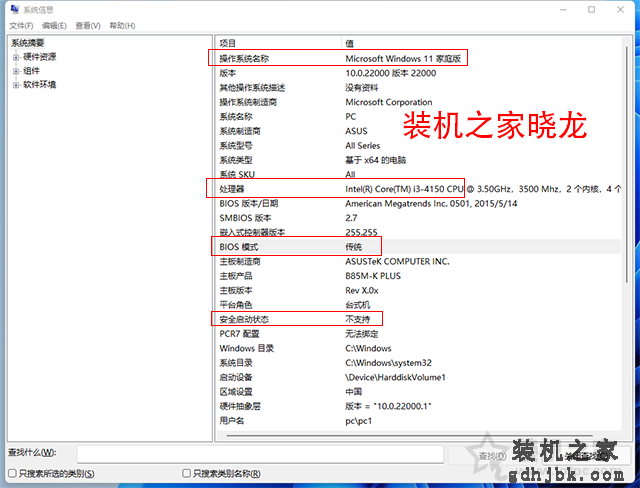The width and height of the screenshot is (640, 488).
Task: Select the 安全启动状态 row
Action: 418,319
